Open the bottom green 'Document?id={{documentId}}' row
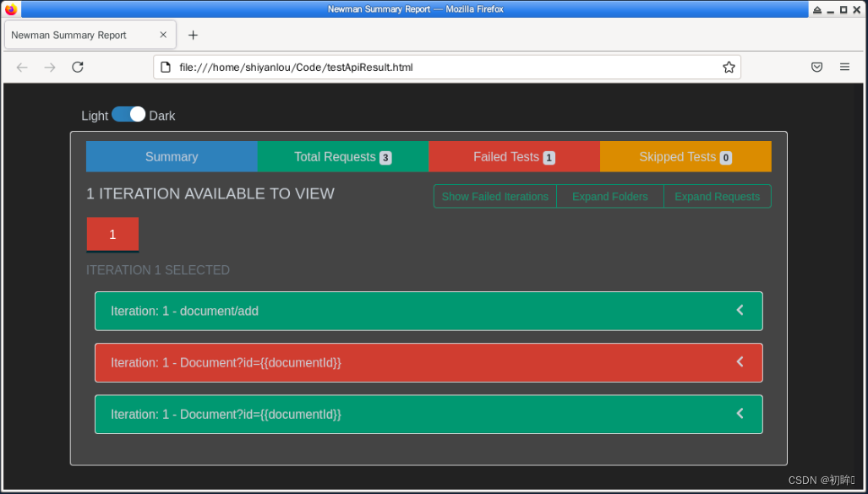 (x=429, y=415)
